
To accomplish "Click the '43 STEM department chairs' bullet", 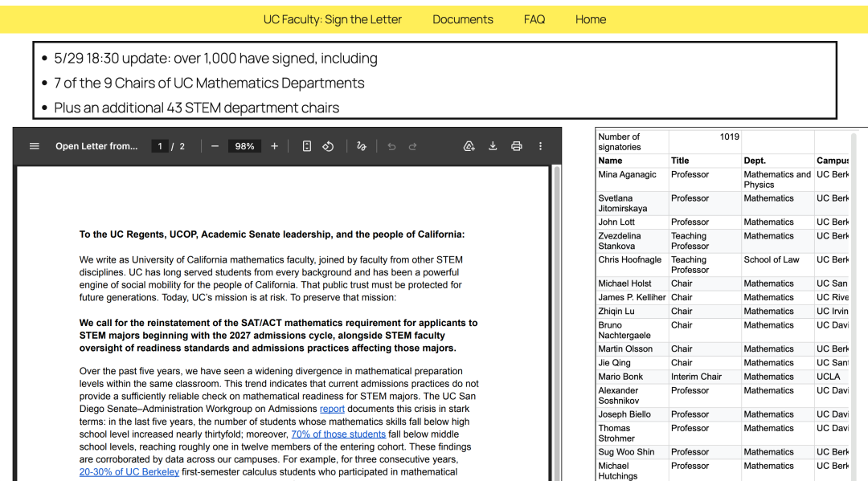I will 196,108.
